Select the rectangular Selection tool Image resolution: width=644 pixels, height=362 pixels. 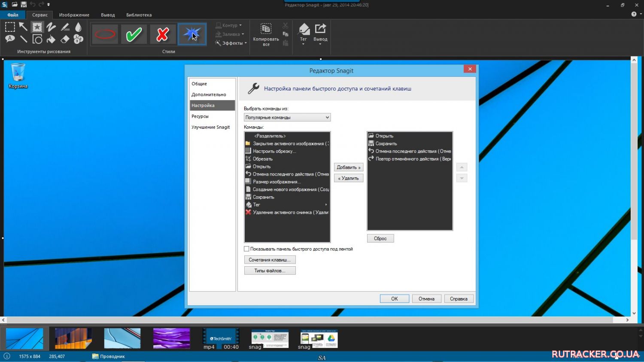(9, 27)
